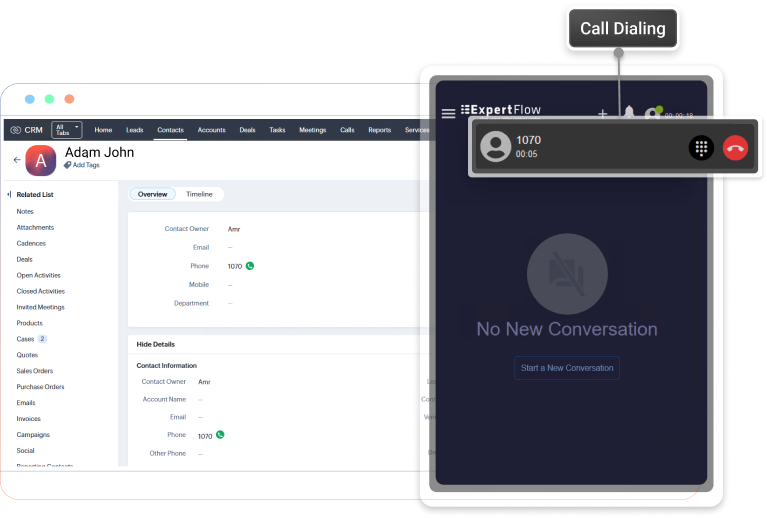767x518 pixels.
Task: Click Start a New Conversation button
Action: coord(567,368)
